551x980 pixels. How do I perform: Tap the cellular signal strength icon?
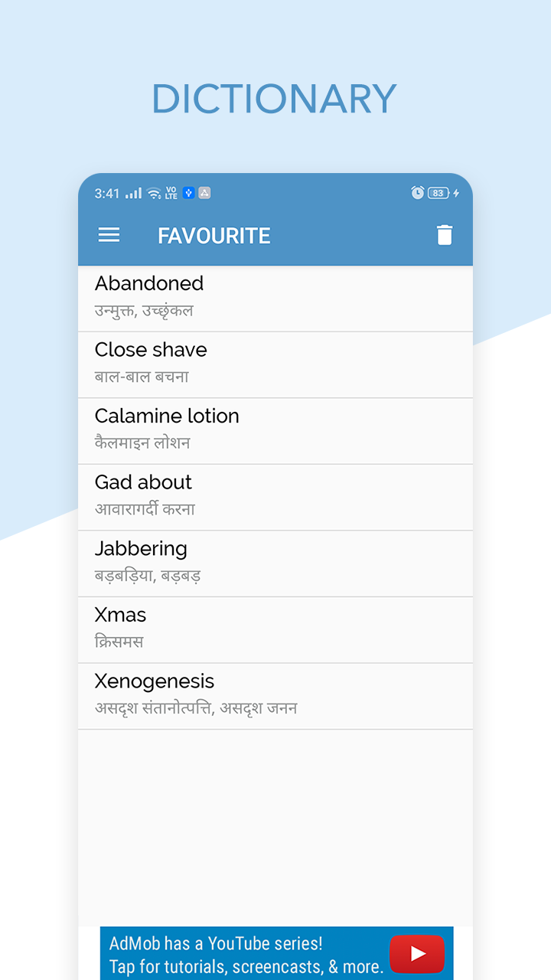pyautogui.click(x=132, y=193)
